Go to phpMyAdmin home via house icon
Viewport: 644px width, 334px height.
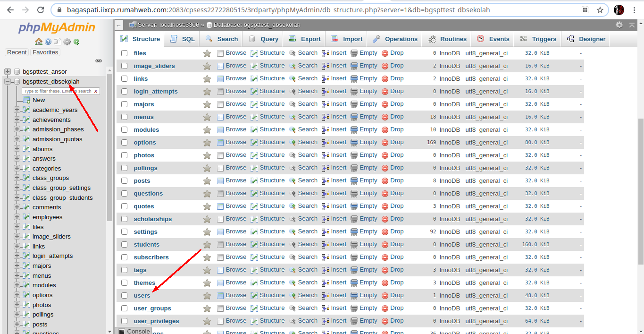[x=39, y=42]
